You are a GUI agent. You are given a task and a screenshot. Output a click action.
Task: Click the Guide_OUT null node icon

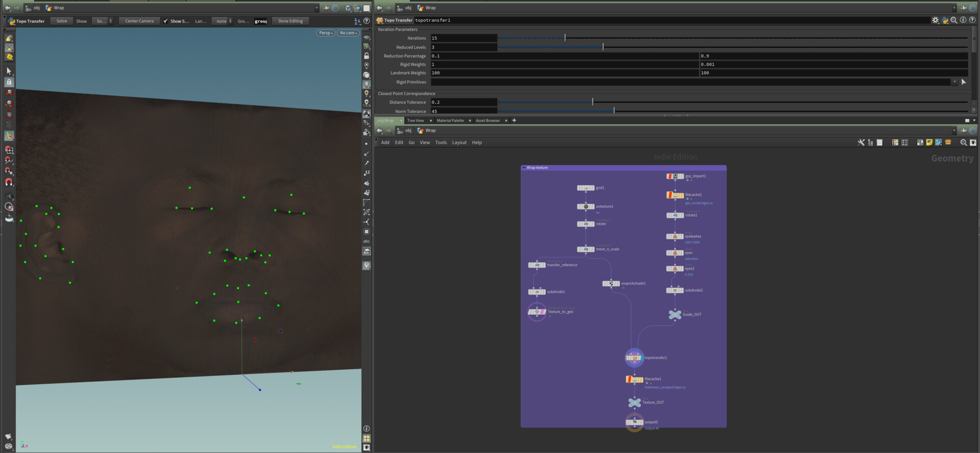click(675, 315)
